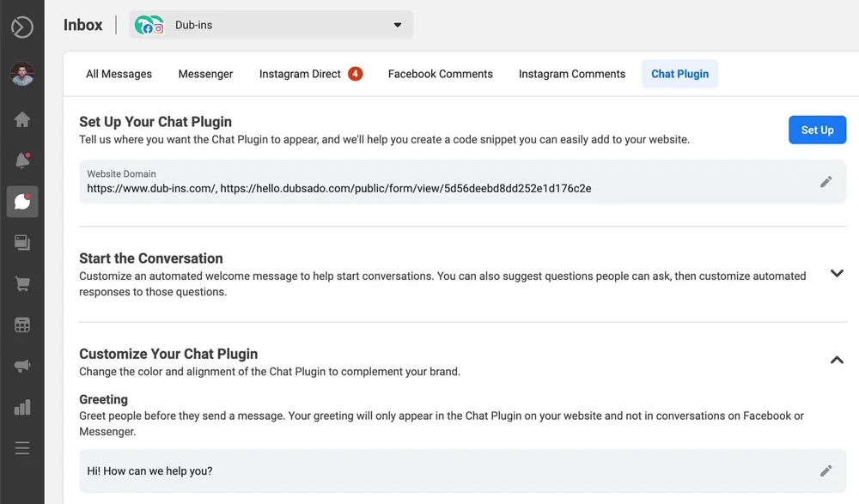This screenshot has height=504, width=859.
Task: Click the user profile avatar
Action: (x=22, y=73)
